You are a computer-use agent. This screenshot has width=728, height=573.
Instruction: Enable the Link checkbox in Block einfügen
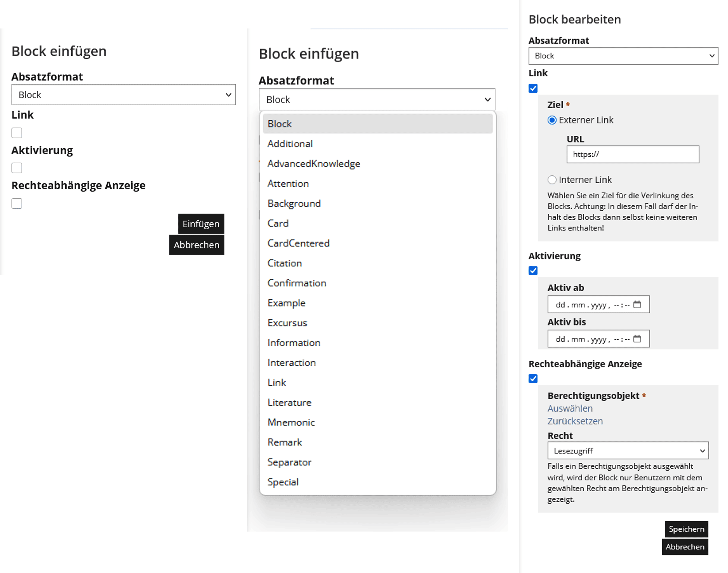tap(16, 133)
